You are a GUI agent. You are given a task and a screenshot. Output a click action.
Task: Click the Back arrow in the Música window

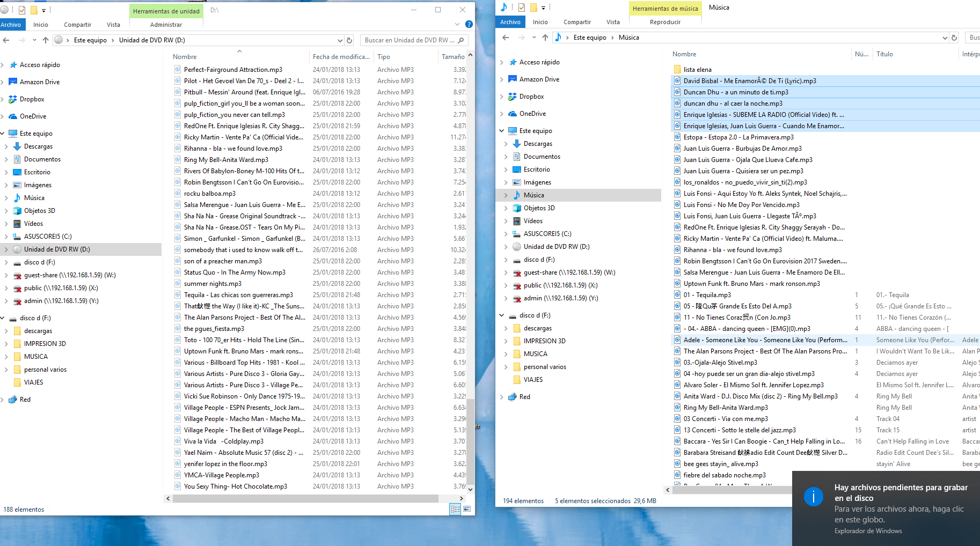(505, 37)
